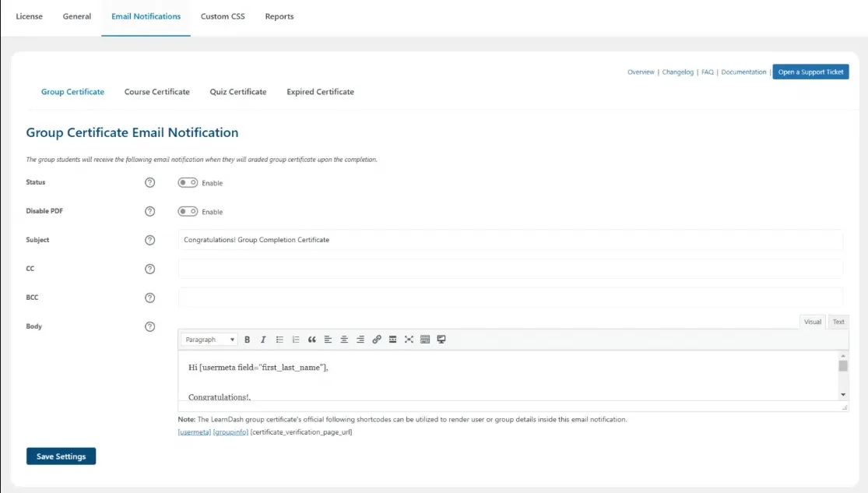Click the insert link icon
Screen dimensions: 868x493
[x=377, y=340]
